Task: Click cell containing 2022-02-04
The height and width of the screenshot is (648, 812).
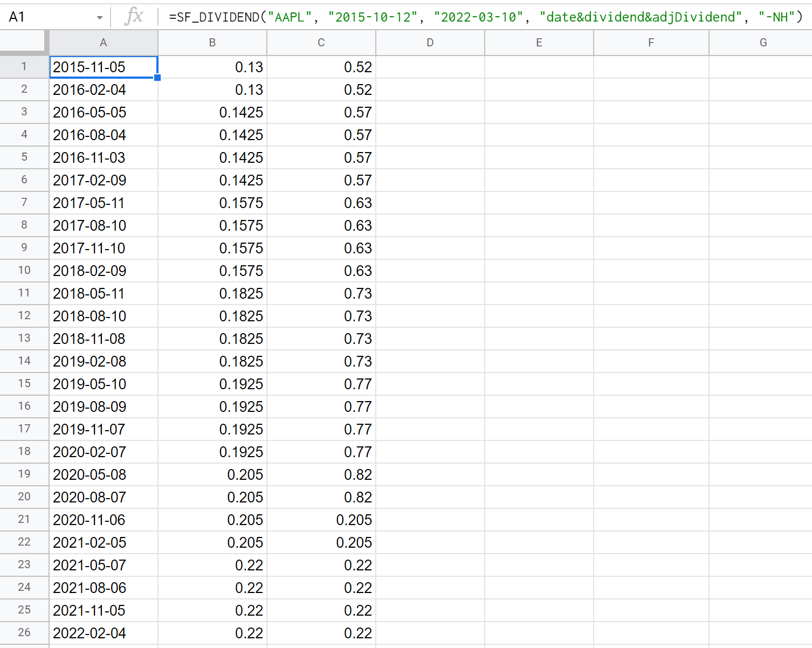Action: pos(104,633)
